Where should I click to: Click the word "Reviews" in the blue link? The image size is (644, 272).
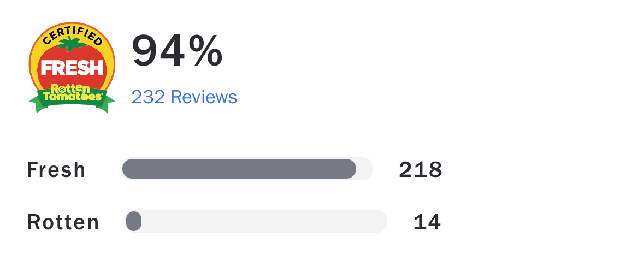coord(204,97)
